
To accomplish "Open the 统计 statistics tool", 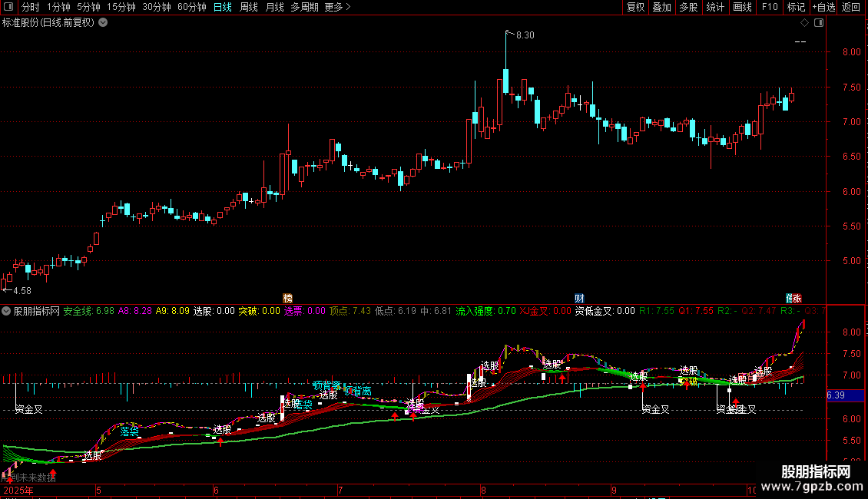I will pyautogui.click(x=715, y=7).
